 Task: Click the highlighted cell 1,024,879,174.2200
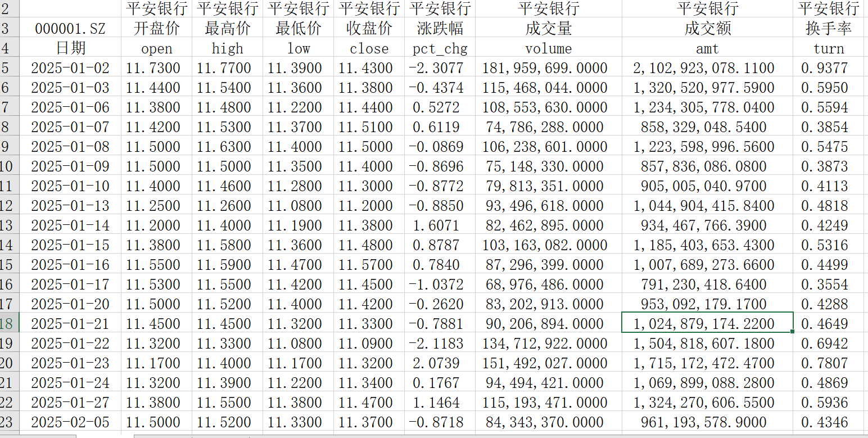(x=707, y=324)
